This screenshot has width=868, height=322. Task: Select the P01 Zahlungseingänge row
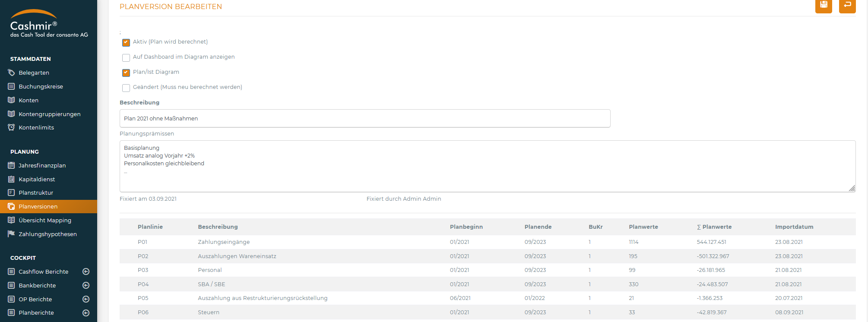pos(488,242)
